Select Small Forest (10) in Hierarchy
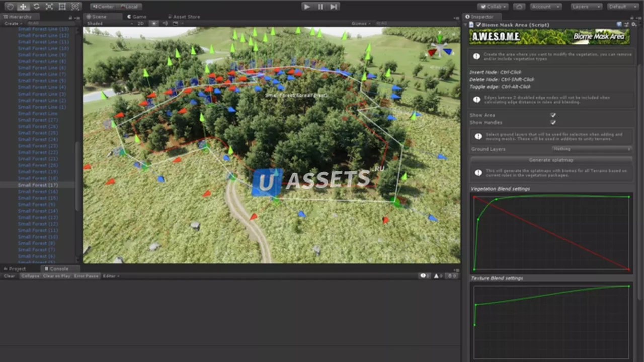This screenshot has width=644, height=362. point(38,237)
